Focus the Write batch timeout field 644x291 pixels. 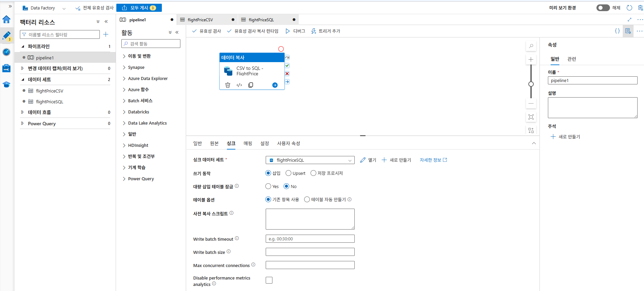coord(310,239)
